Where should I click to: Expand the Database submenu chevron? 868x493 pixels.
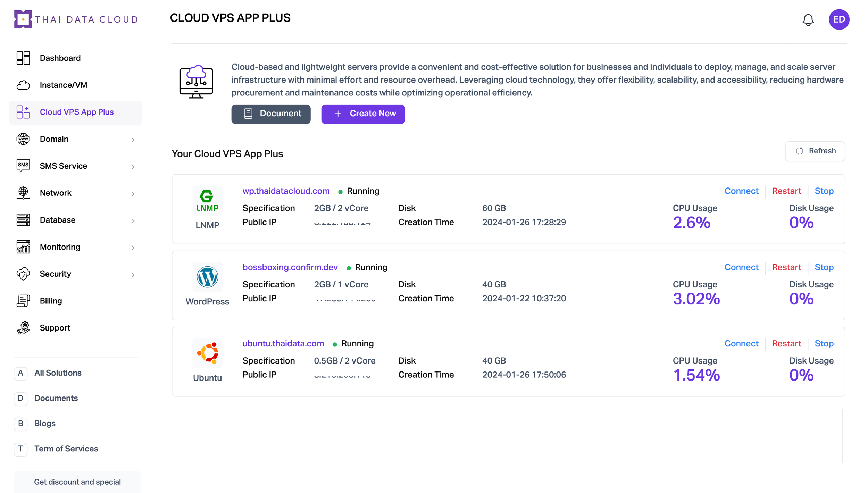(133, 221)
